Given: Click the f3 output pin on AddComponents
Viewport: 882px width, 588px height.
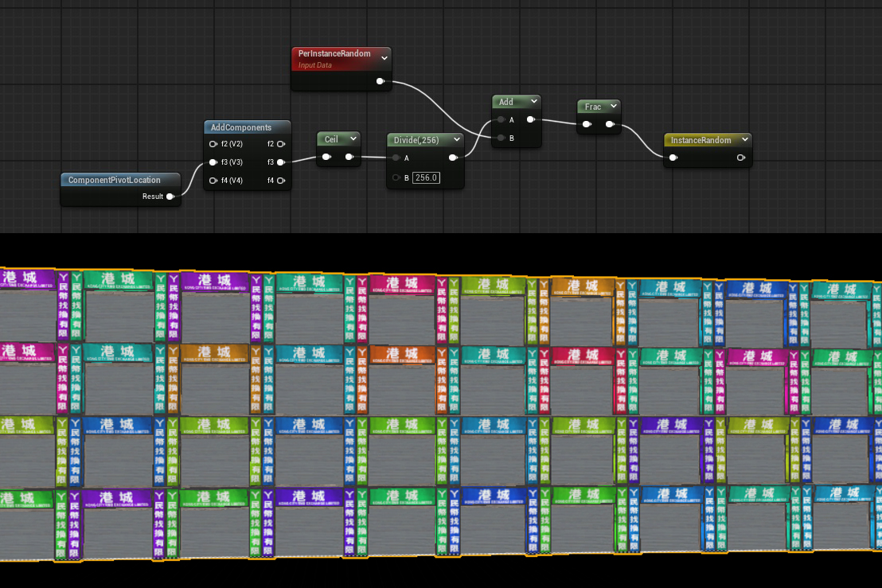Looking at the screenshot, I should point(280,162).
